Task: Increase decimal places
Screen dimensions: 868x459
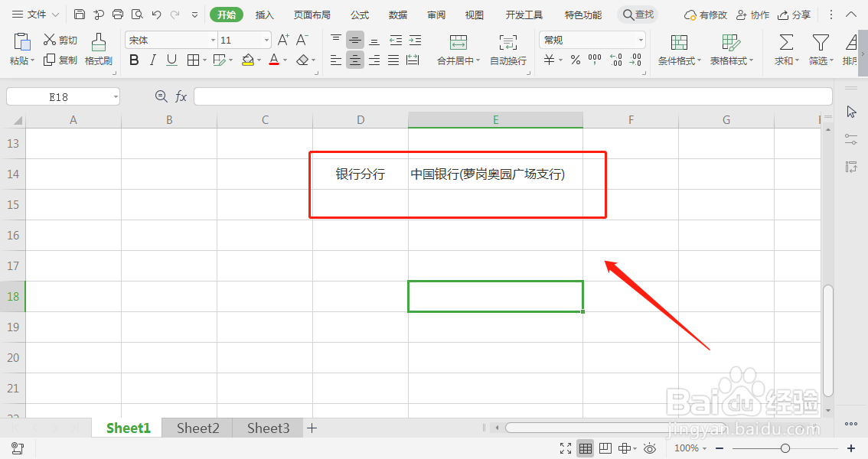Action: point(616,60)
